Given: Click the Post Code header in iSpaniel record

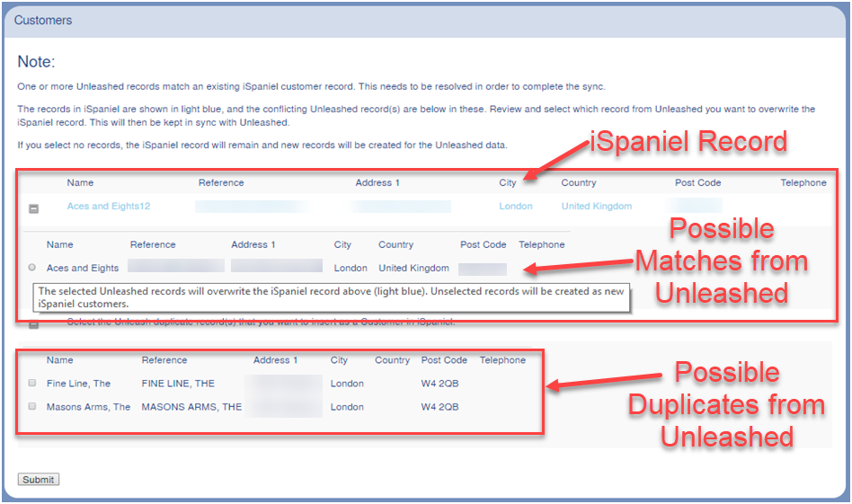Looking at the screenshot, I should [697, 182].
